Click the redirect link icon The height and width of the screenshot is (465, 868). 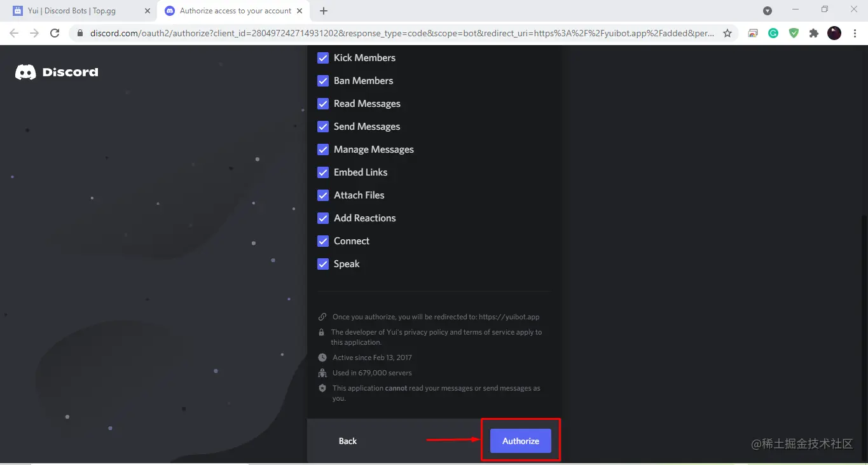[322, 317]
